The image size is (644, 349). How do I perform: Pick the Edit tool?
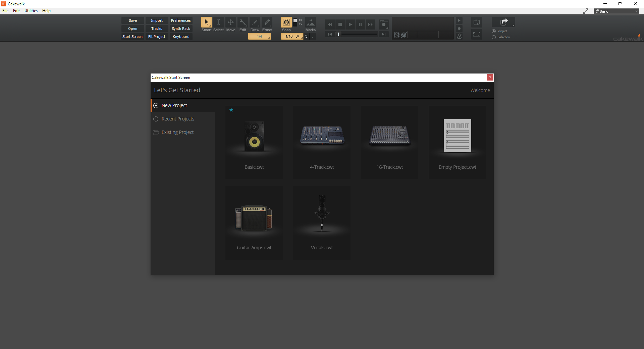click(243, 22)
